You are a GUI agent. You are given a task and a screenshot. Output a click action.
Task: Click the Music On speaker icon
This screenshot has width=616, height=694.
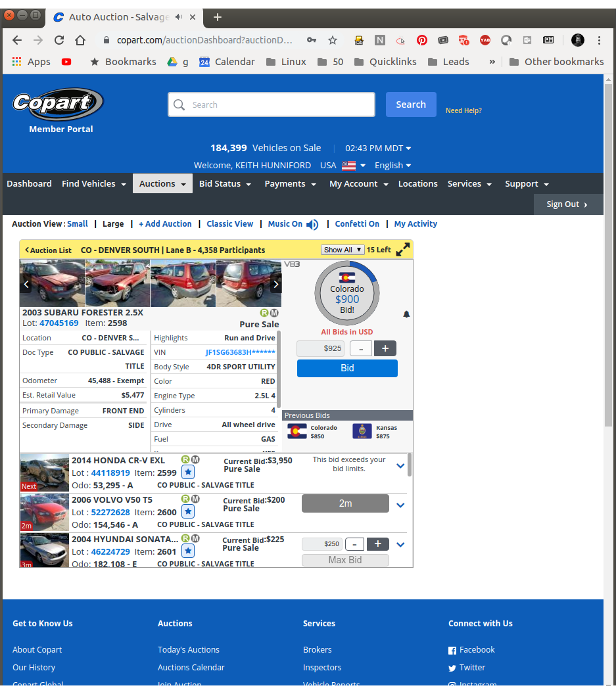[312, 224]
